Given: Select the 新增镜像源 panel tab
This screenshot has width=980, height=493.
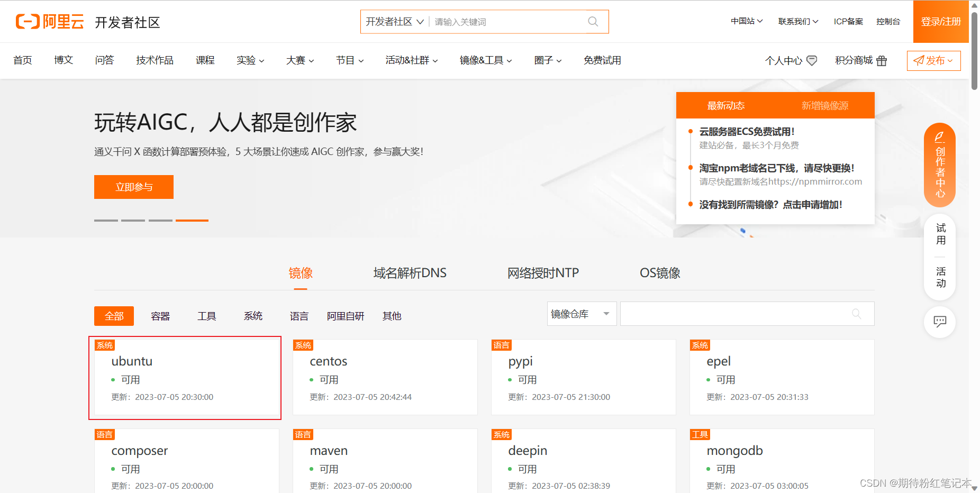Looking at the screenshot, I should pos(824,106).
